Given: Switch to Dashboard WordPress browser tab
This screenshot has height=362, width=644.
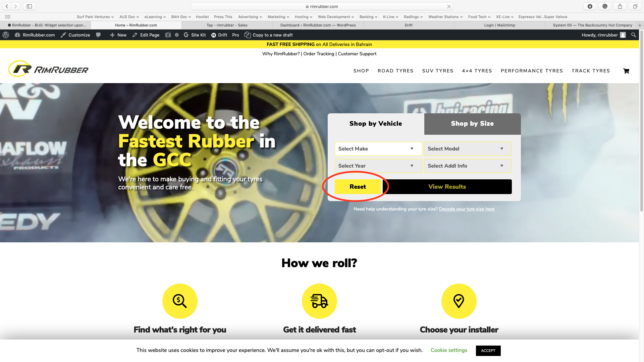Looking at the screenshot, I should tap(318, 25).
